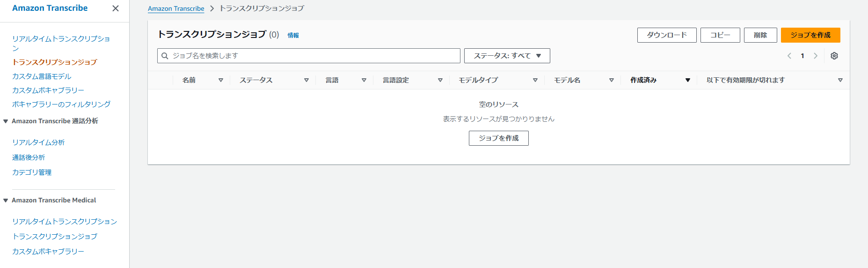The image size is (868, 268).
Task: Open the 情報 info link
Action: pyautogui.click(x=293, y=35)
